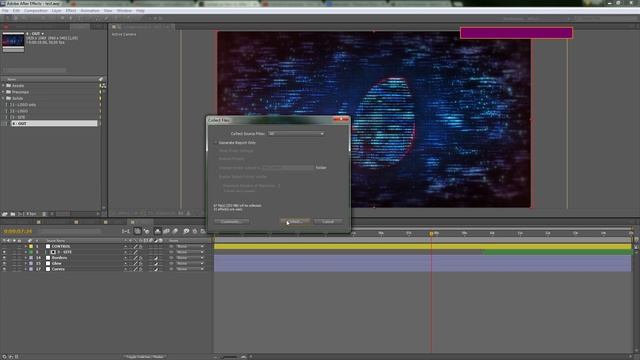The height and width of the screenshot is (360, 640).
Task: Open the Composition menu
Action: tap(36, 11)
